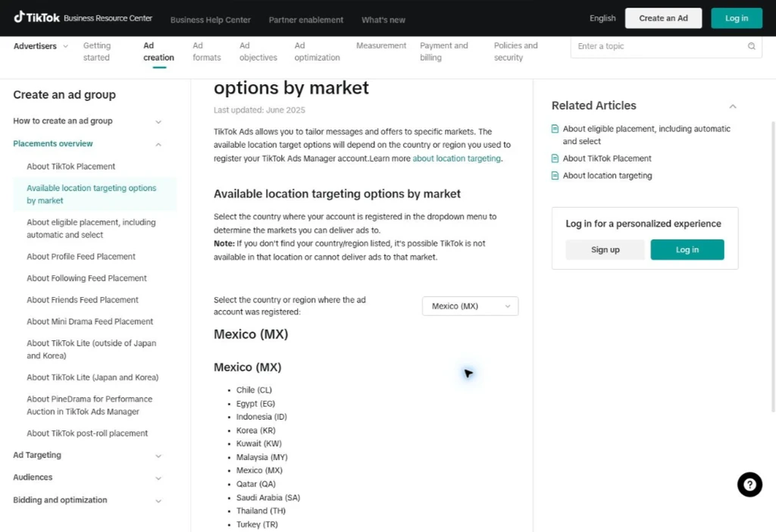776x532 pixels.
Task: Follow the about location targeting link
Action: 456,158
